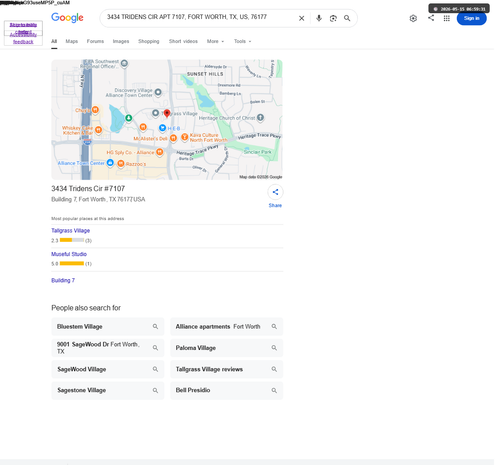Search for Sagestone Village
500x465 pixels.
(x=108, y=390)
